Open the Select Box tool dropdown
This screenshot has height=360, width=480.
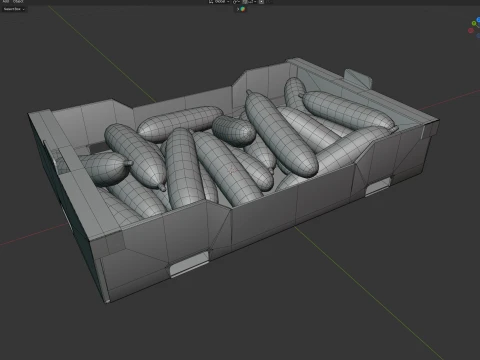pos(14,9)
